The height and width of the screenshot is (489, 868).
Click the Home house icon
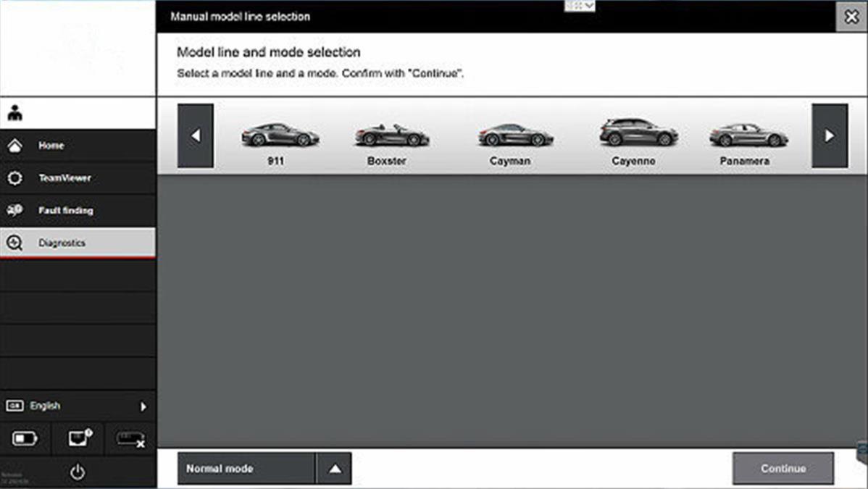point(15,146)
